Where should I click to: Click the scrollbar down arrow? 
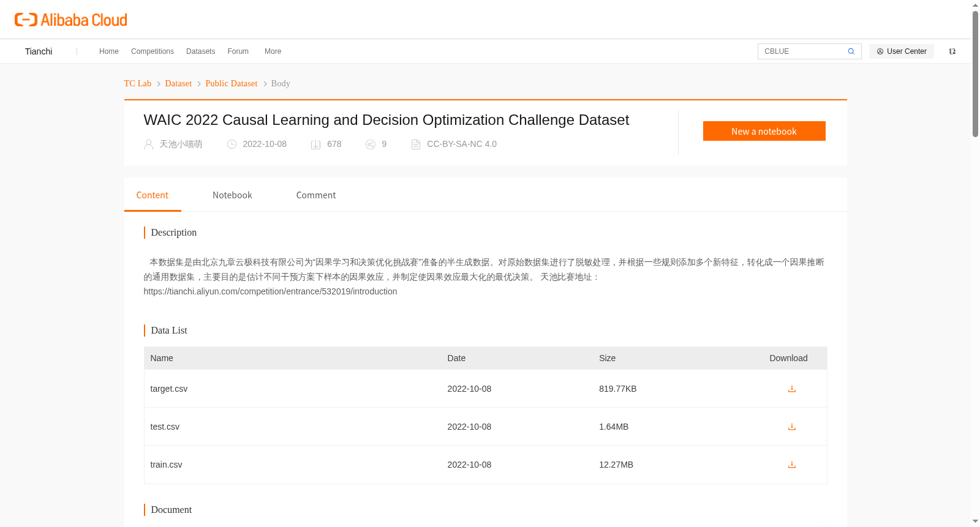tap(975, 521)
